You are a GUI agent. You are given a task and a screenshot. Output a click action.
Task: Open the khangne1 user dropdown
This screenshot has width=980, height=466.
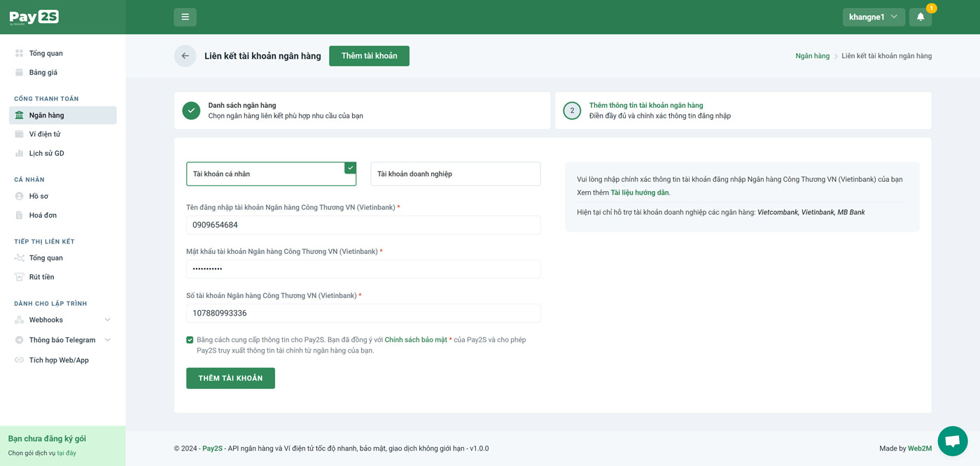874,17
